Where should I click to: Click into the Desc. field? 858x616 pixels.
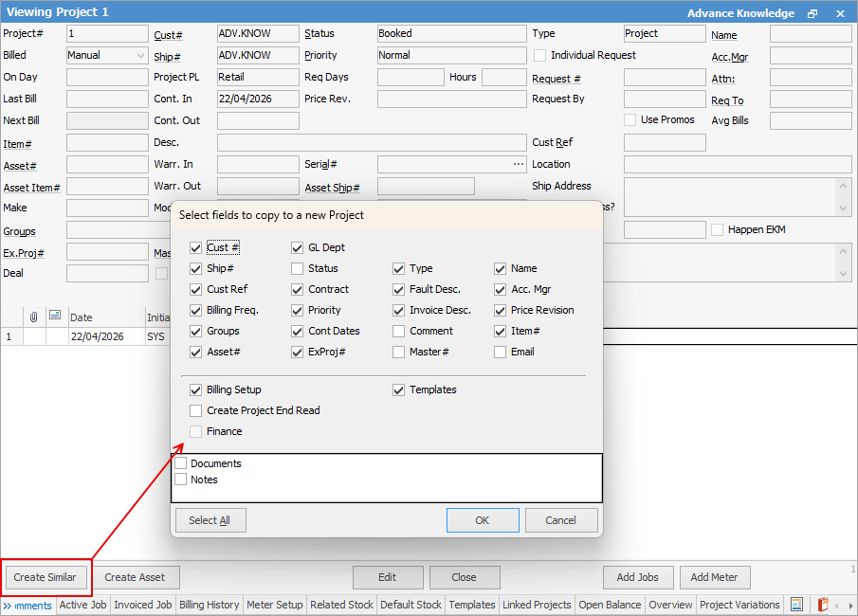[372, 143]
